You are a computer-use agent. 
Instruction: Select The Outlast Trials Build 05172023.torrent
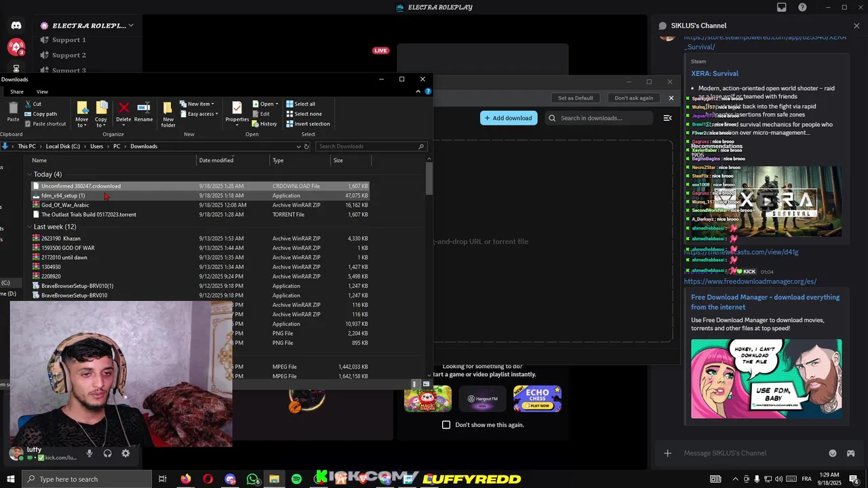[200, 214]
